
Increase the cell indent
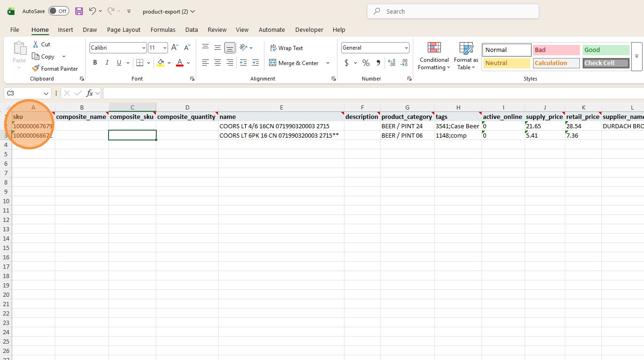tap(256, 63)
